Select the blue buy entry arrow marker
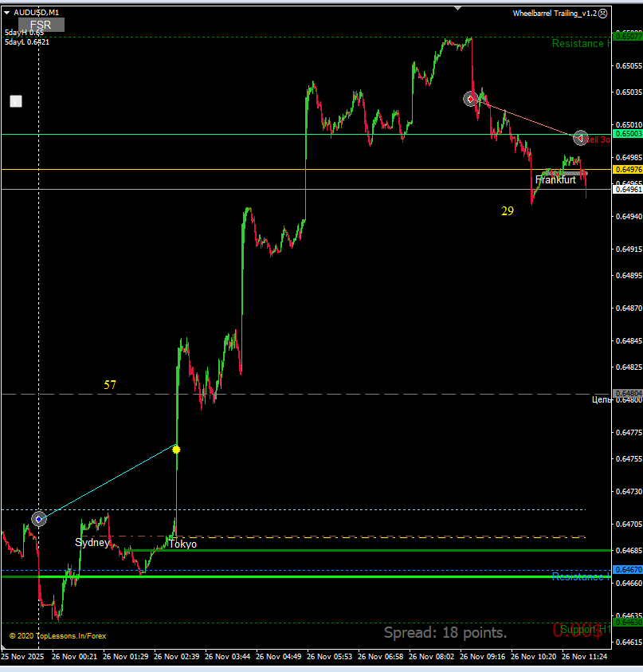The height and width of the screenshot is (672, 643). pos(39,519)
